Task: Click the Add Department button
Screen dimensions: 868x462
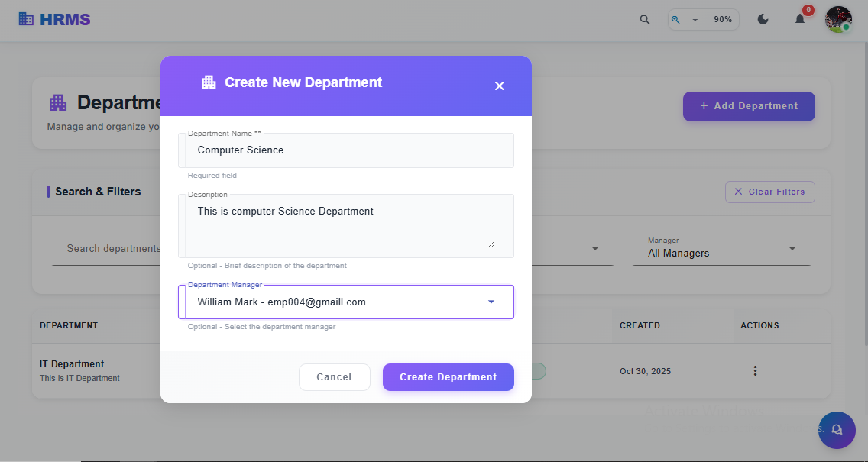Action: tap(749, 106)
